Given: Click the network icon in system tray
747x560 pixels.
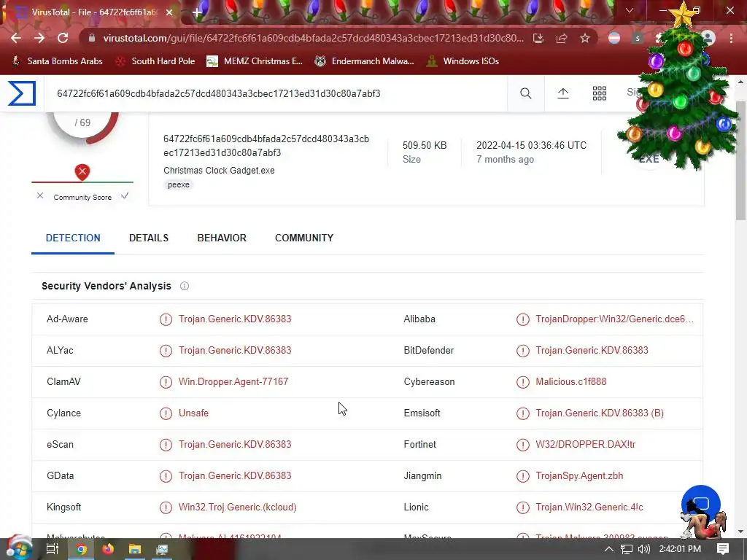Looking at the screenshot, I should [x=627, y=549].
